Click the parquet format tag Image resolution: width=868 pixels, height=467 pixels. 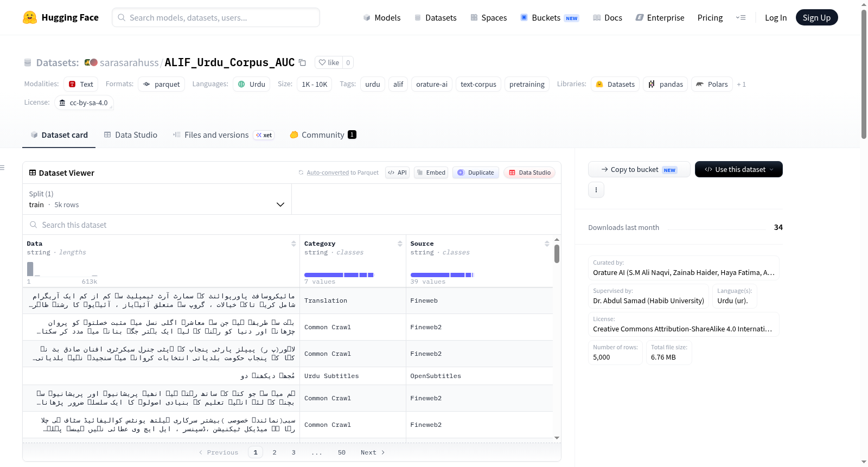point(162,84)
